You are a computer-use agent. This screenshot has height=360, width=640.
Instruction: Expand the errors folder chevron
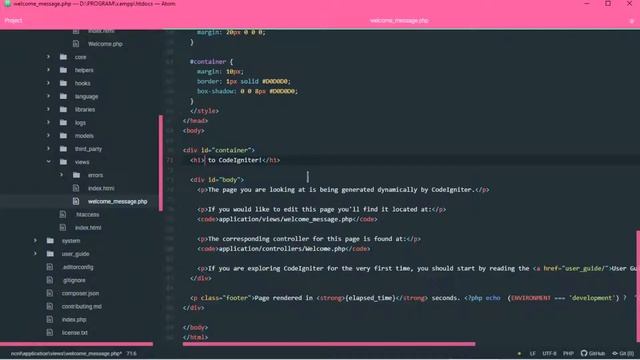(x=61, y=175)
